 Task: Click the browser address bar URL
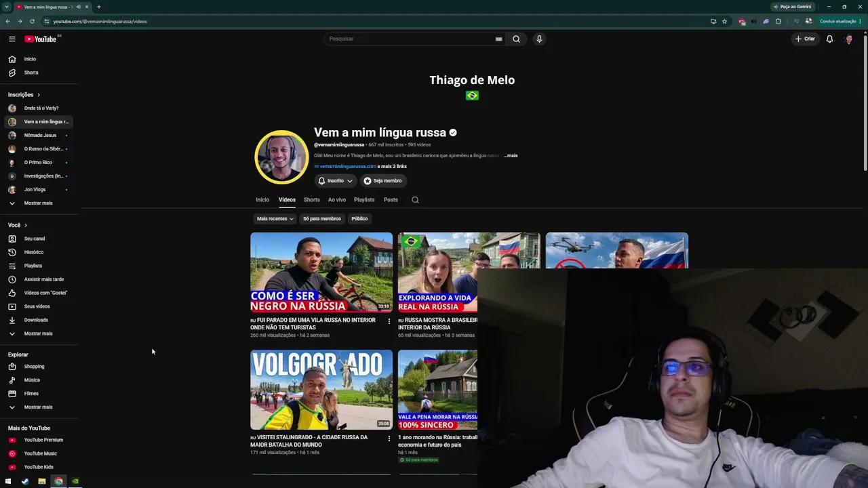[100, 21]
